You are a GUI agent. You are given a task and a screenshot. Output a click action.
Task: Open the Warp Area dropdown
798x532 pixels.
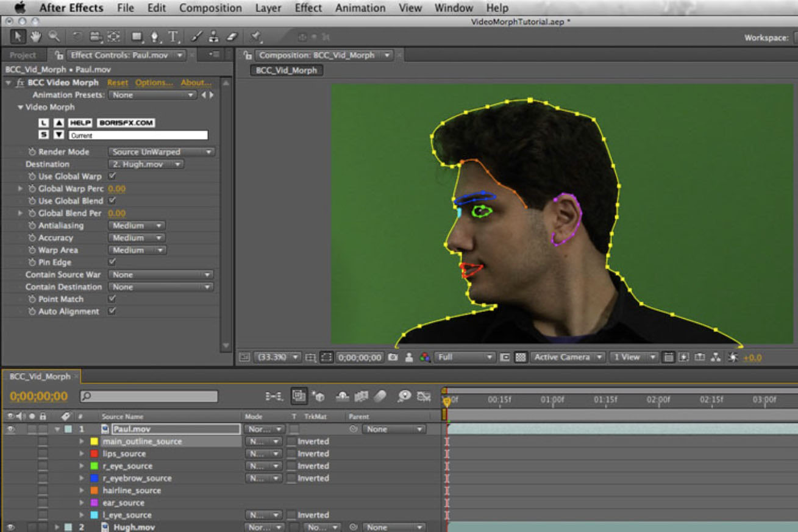(x=137, y=250)
